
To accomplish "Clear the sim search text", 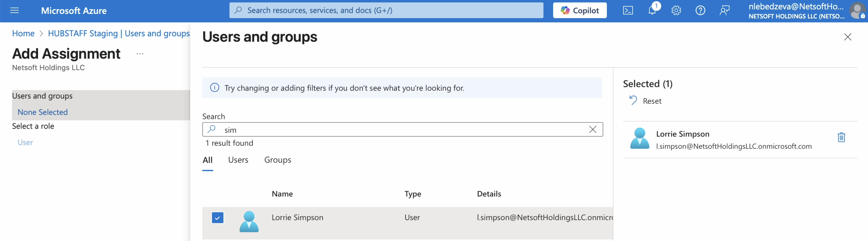I will 593,130.
